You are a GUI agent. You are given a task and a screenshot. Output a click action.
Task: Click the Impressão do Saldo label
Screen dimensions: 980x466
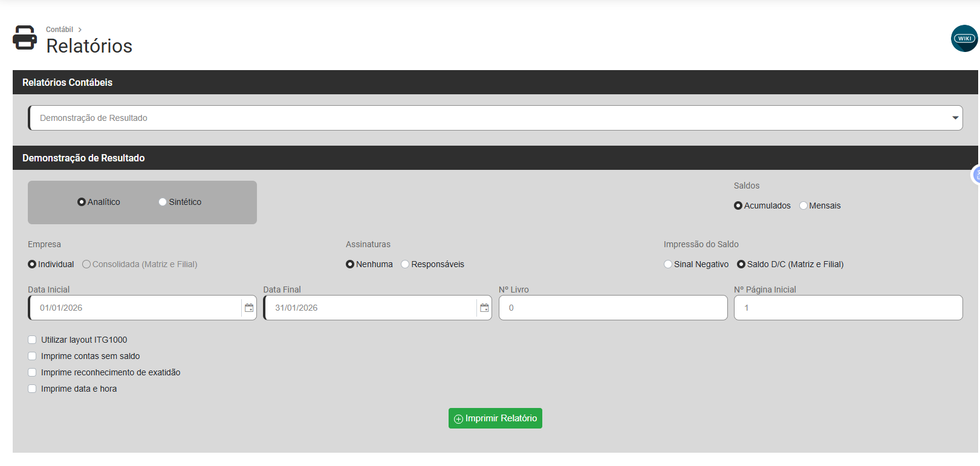[x=701, y=244]
